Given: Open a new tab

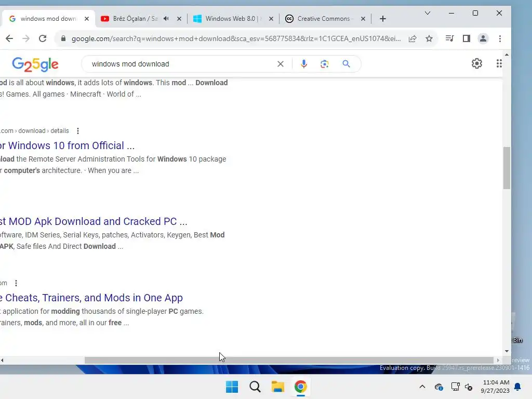Looking at the screenshot, I should 383,19.
